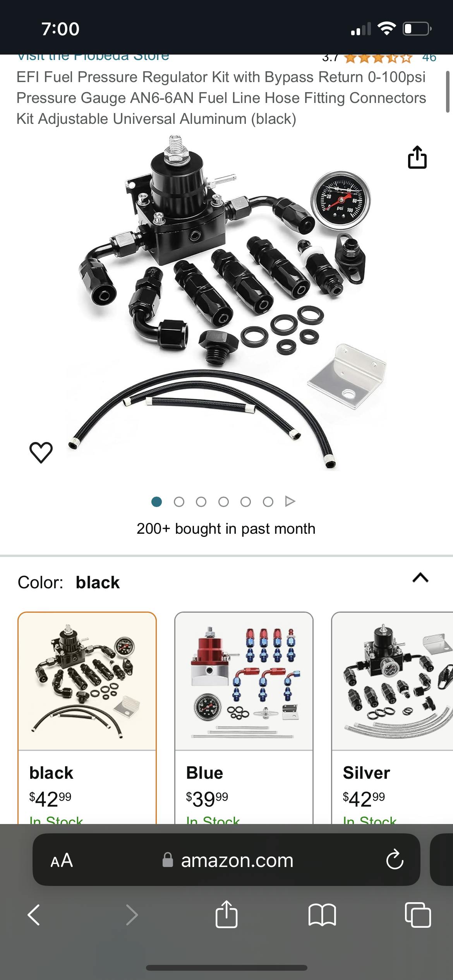Tap the main product image
This screenshot has width=453, height=980.
226,302
